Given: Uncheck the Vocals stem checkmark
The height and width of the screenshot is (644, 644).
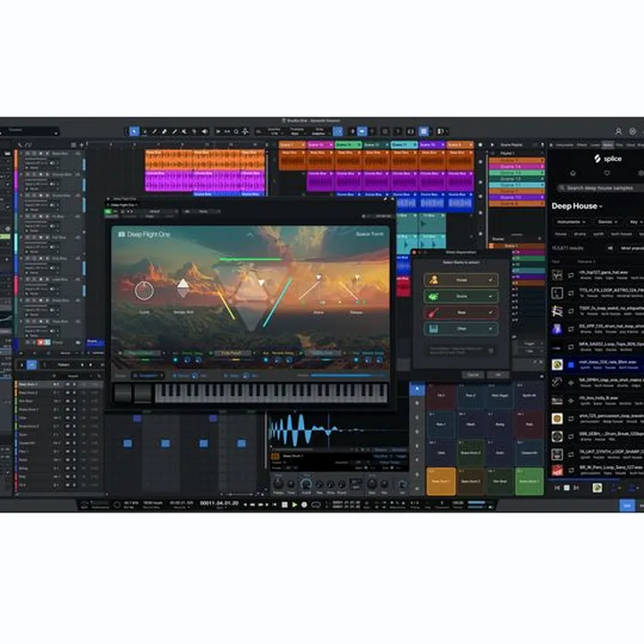Looking at the screenshot, I should 490,280.
